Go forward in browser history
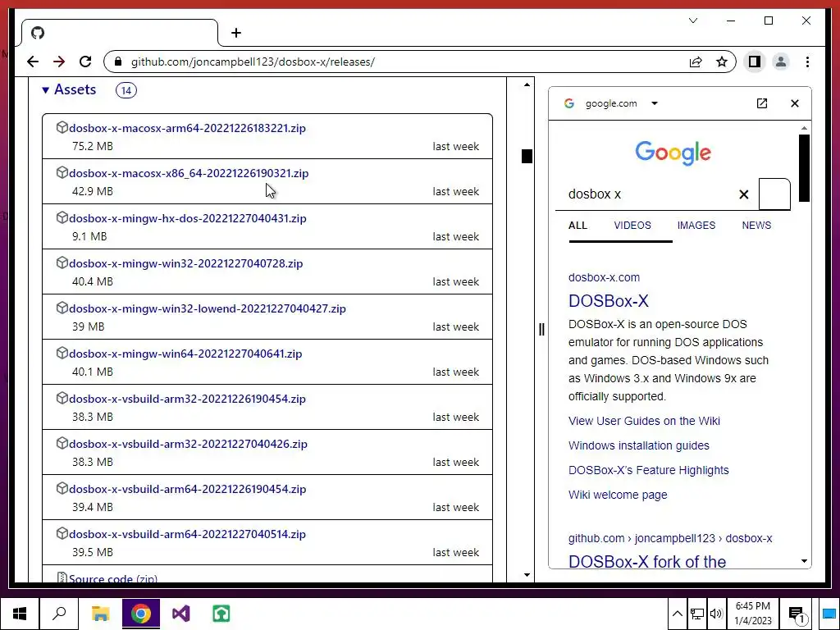The height and width of the screenshot is (630, 840). 59,62
